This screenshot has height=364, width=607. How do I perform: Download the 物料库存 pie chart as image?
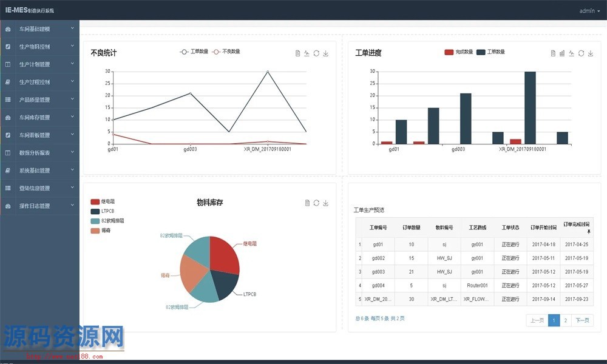pyautogui.click(x=325, y=203)
